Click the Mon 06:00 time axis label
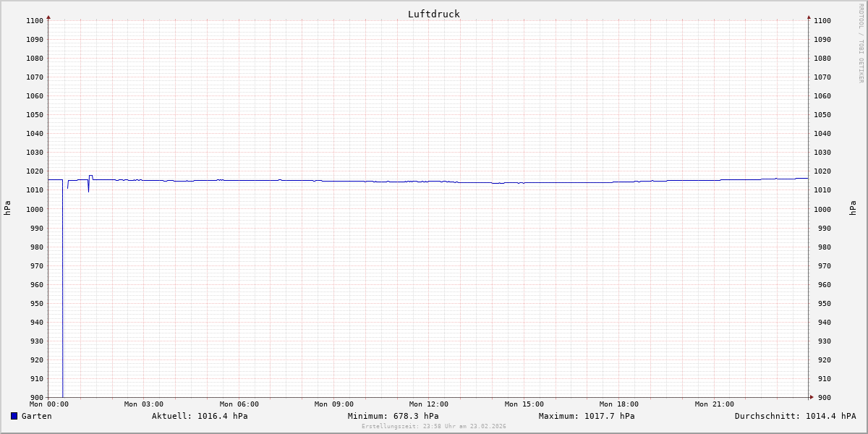This screenshot has width=868, height=434. 239,404
